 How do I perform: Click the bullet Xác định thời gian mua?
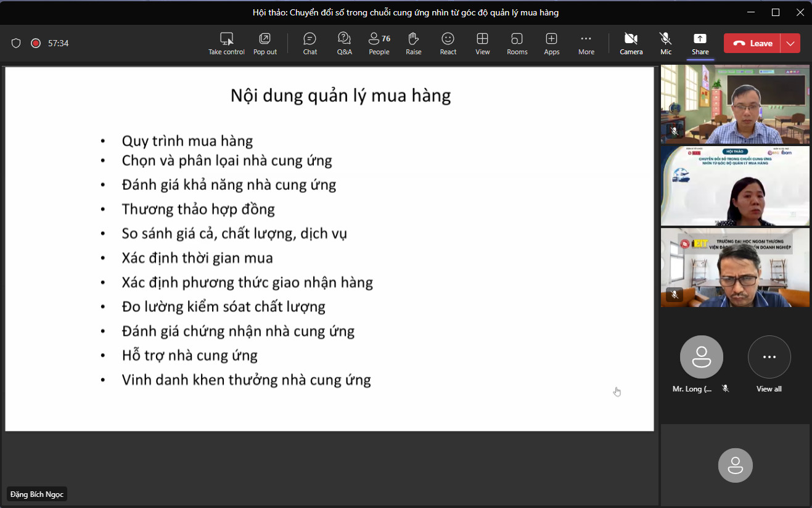click(x=197, y=258)
